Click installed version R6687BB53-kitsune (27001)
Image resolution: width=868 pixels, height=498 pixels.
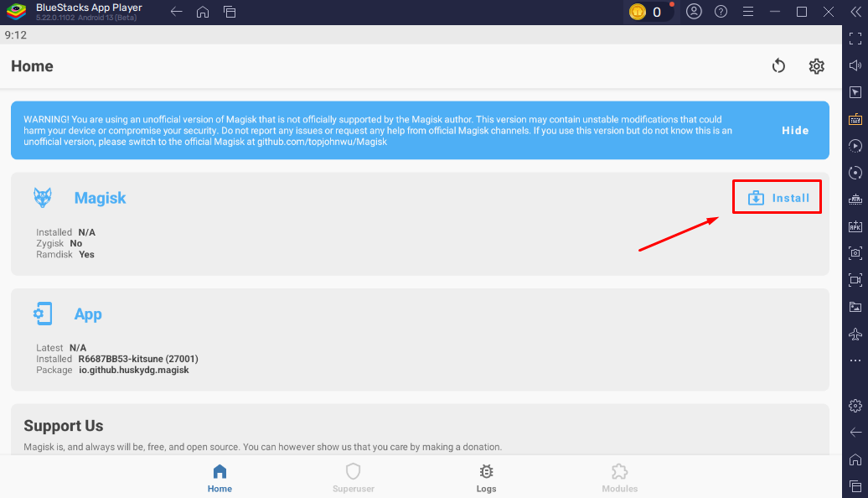click(x=138, y=359)
